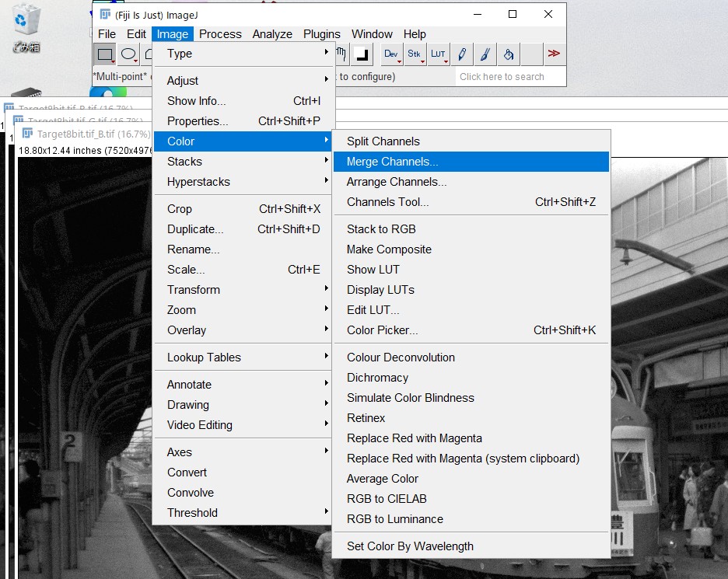Choose Convolve from Image menu
The width and height of the screenshot is (728, 579).
click(x=242, y=493)
